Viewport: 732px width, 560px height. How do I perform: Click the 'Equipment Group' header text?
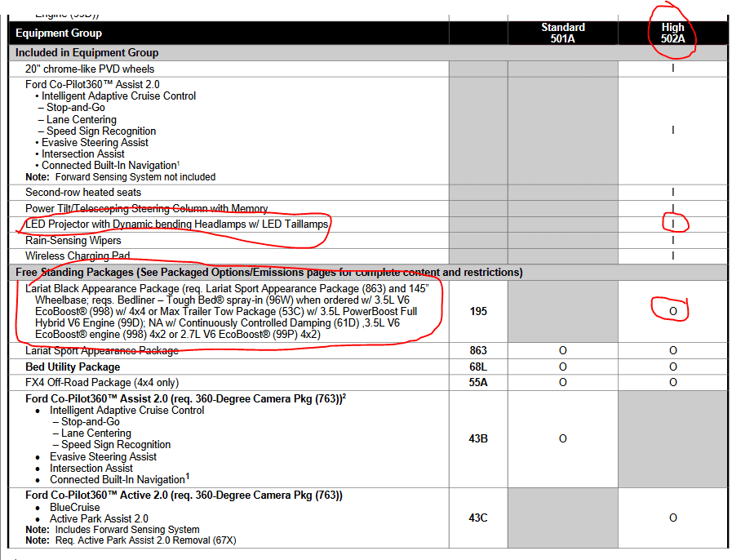pyautogui.click(x=59, y=33)
